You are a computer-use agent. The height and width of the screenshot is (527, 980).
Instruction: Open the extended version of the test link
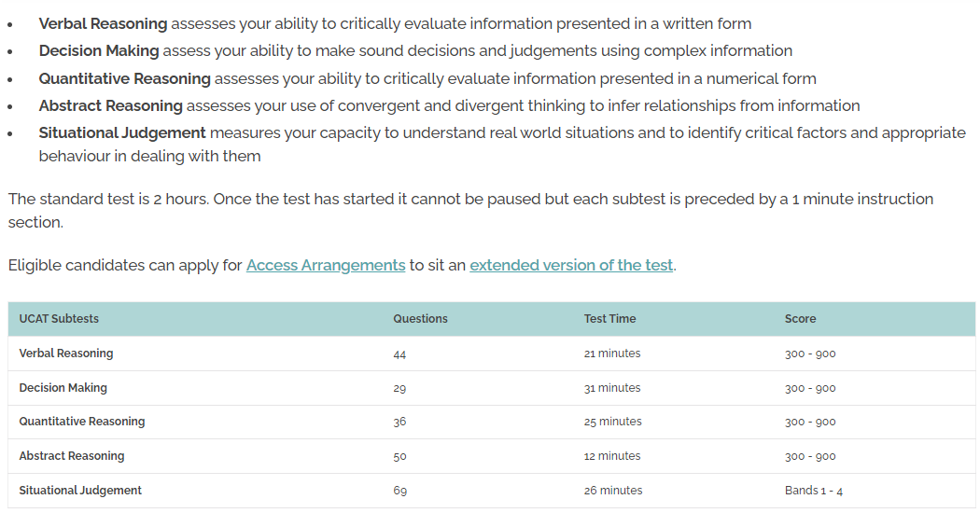point(571,266)
